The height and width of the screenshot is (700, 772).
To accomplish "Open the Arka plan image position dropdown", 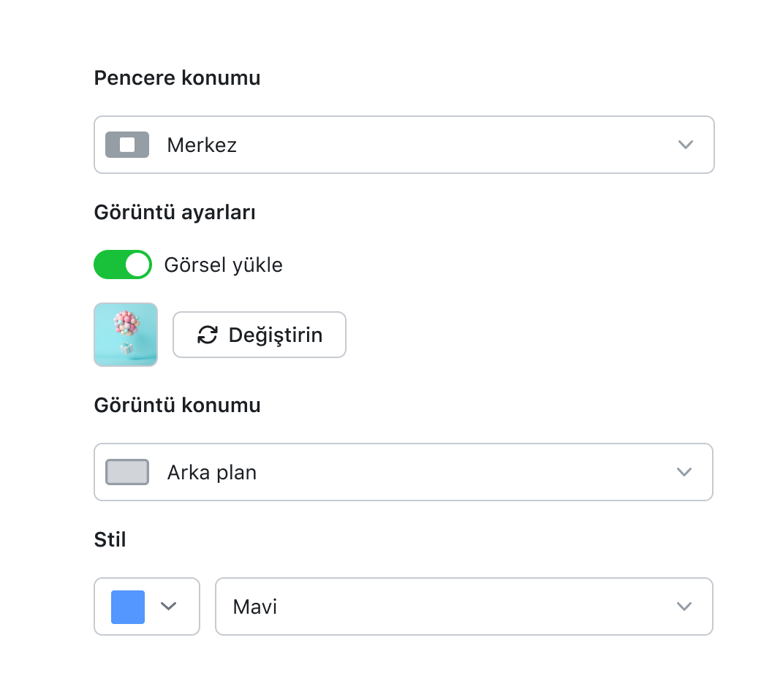I will point(404,472).
